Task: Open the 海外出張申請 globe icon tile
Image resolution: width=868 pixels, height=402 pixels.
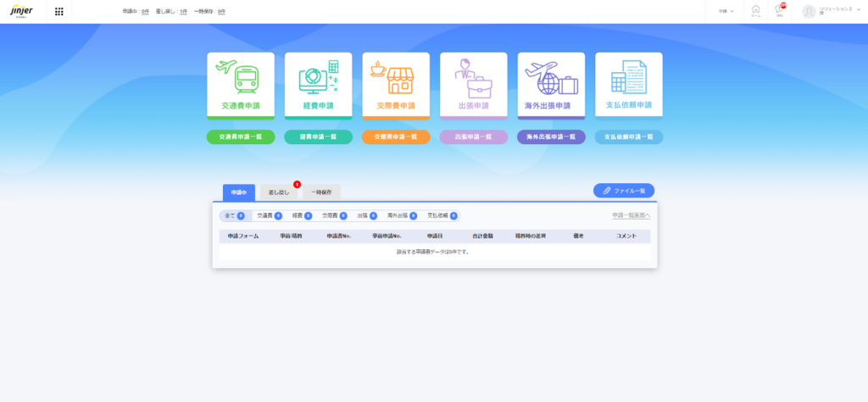Action: pos(551,84)
